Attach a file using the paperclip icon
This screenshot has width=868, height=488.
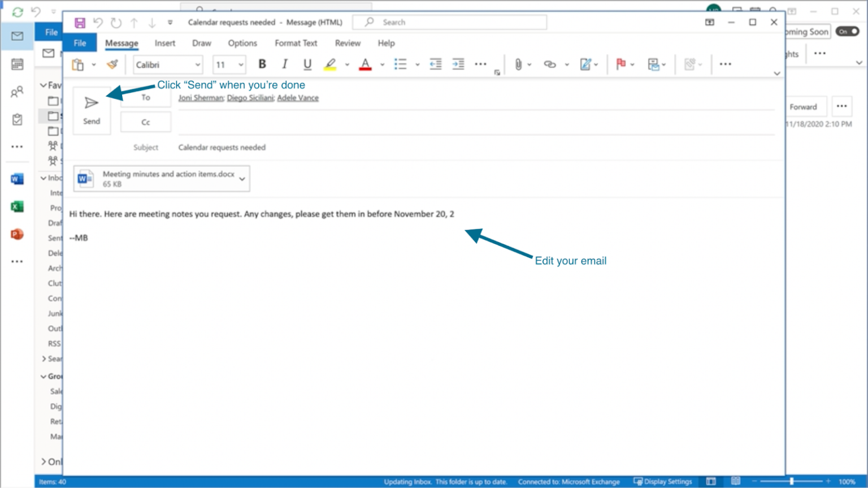(519, 64)
